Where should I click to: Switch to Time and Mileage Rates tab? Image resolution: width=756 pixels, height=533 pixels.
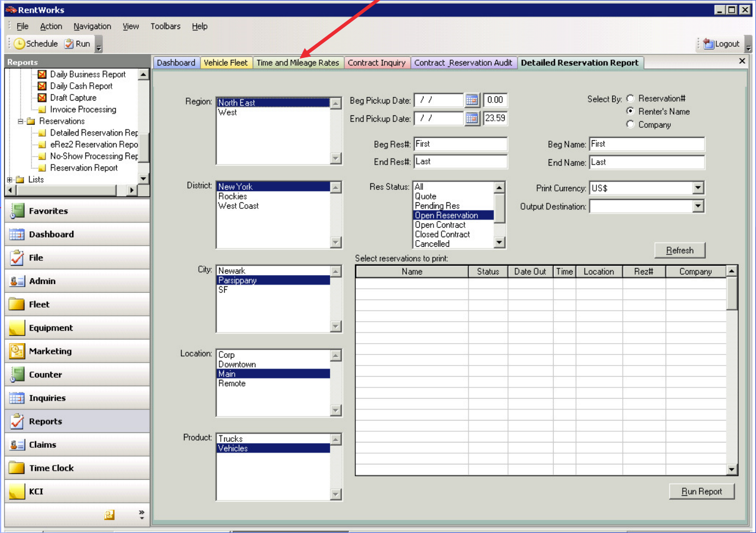coord(298,63)
